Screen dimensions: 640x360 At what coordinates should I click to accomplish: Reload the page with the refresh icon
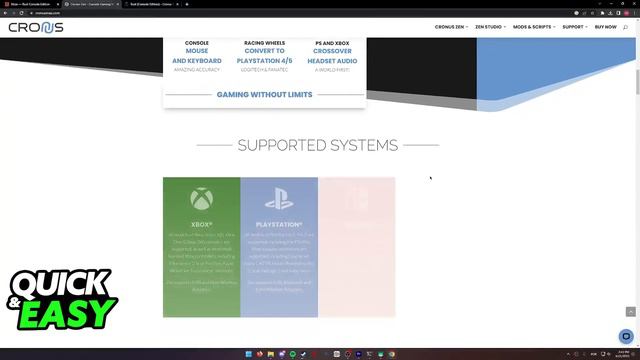(21, 13)
